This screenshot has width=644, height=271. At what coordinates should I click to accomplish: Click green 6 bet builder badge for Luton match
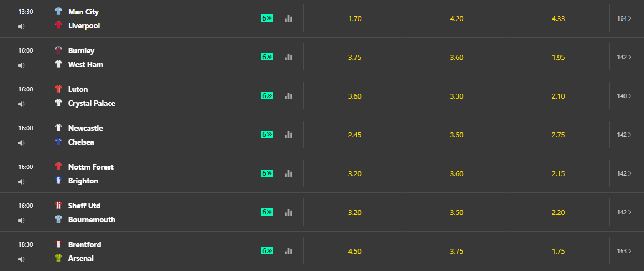[267, 96]
